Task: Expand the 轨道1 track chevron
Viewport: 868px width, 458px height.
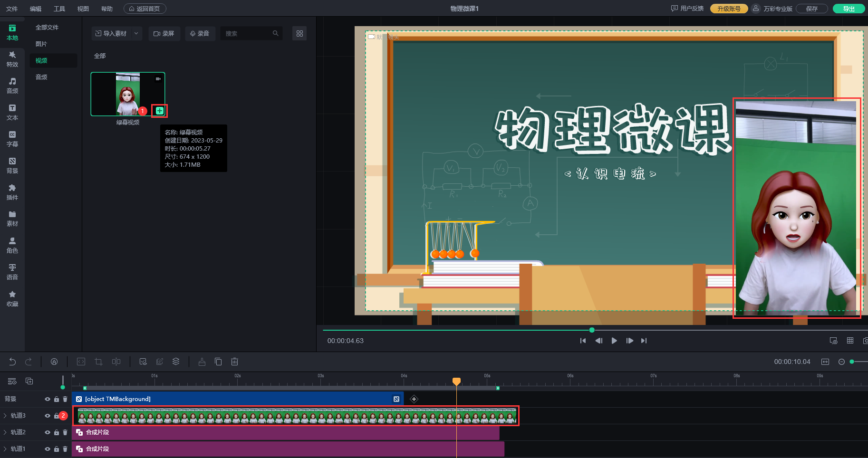Action: (5, 449)
